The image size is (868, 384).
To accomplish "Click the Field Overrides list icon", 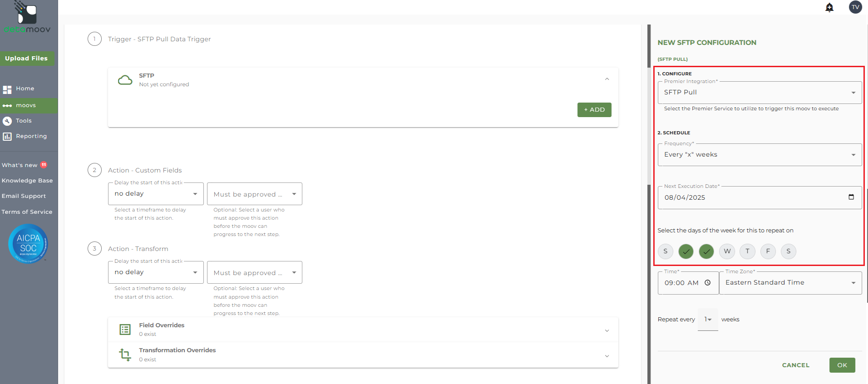I will point(125,330).
